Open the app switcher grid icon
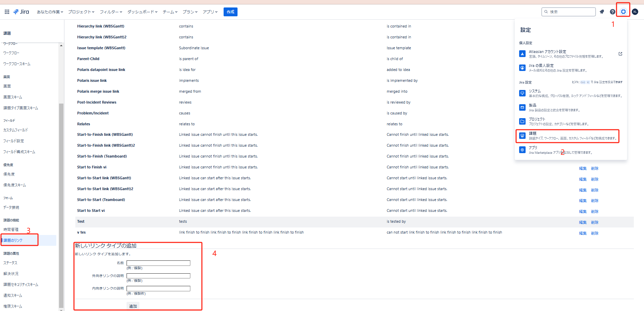The height and width of the screenshot is (311, 644). [7, 12]
